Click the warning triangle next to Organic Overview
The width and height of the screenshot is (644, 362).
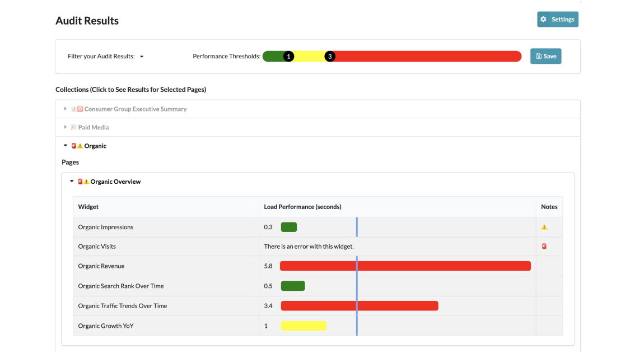87,182
